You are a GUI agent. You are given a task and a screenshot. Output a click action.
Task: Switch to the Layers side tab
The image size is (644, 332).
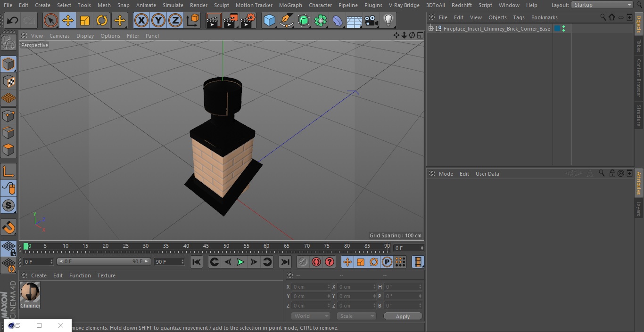[639, 209]
